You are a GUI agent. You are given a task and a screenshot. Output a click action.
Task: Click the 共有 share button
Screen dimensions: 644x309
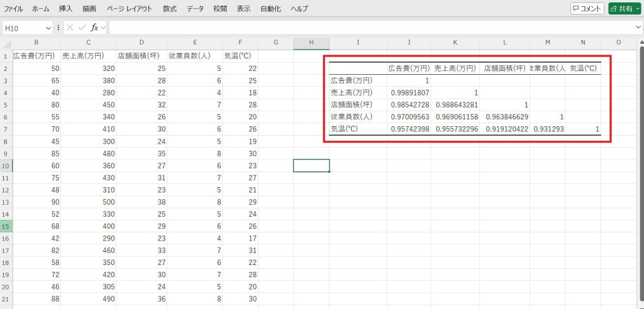[625, 9]
